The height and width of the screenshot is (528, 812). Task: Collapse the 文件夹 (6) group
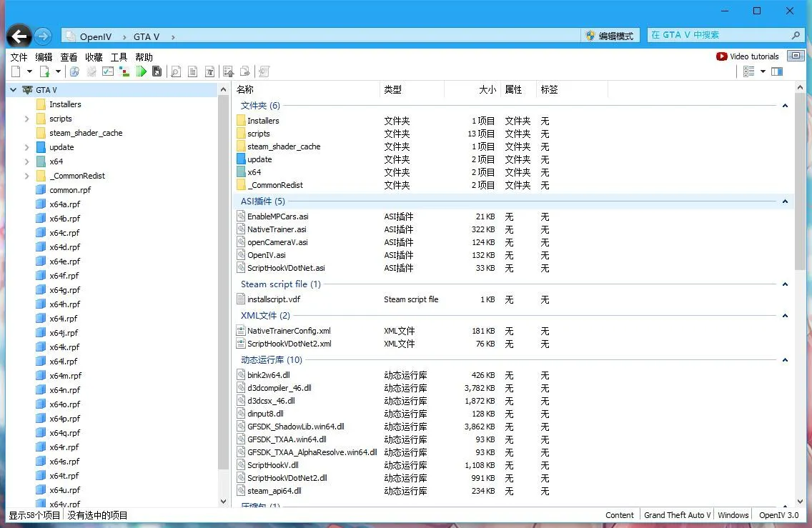[785, 106]
